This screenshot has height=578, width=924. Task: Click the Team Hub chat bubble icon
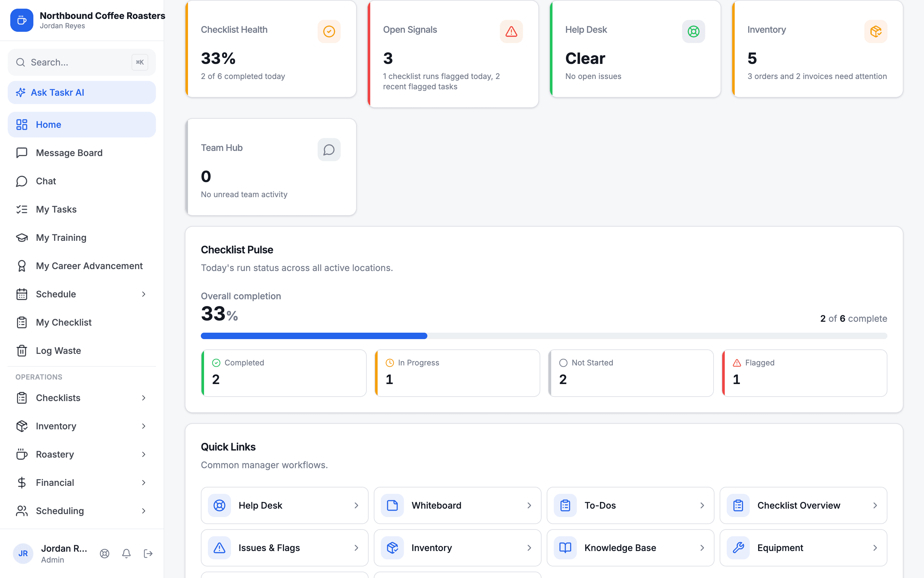[329, 149]
